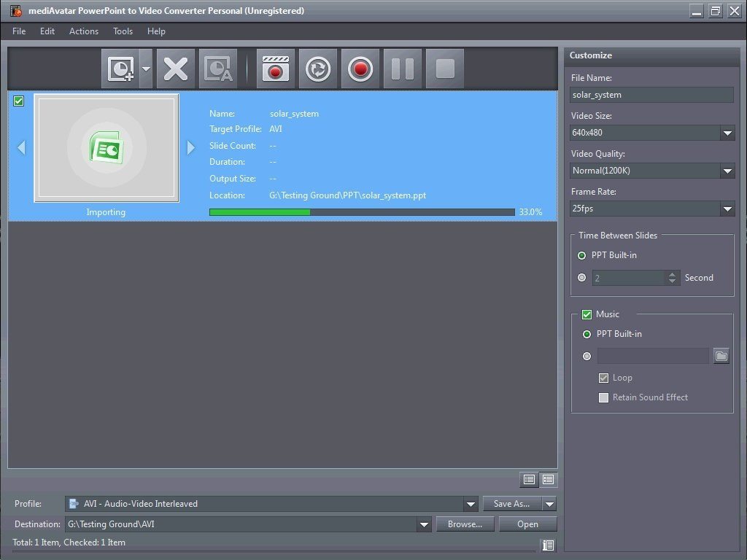747x560 pixels.
Task: Uncheck the solar_system item checkbox
Action: click(18, 101)
